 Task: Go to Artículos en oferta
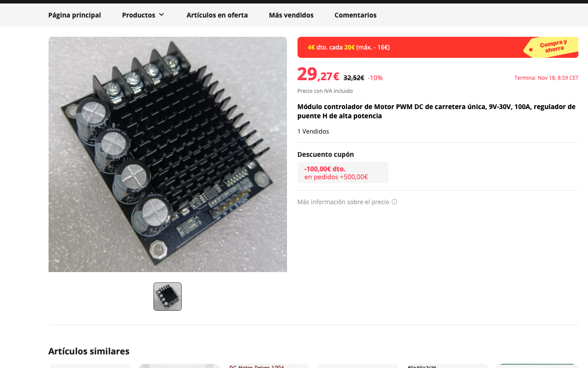(x=217, y=15)
